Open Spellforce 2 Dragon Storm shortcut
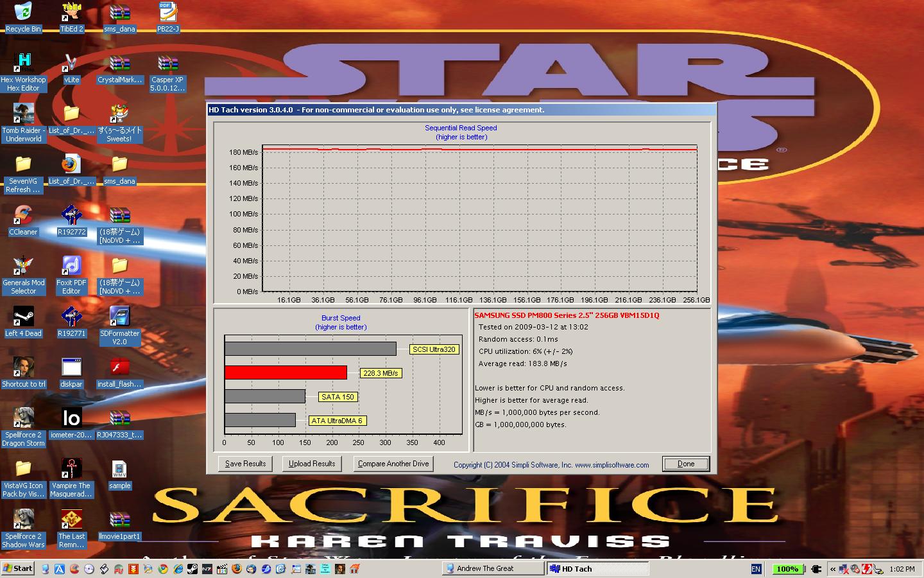This screenshot has height=578, width=924. [x=23, y=427]
